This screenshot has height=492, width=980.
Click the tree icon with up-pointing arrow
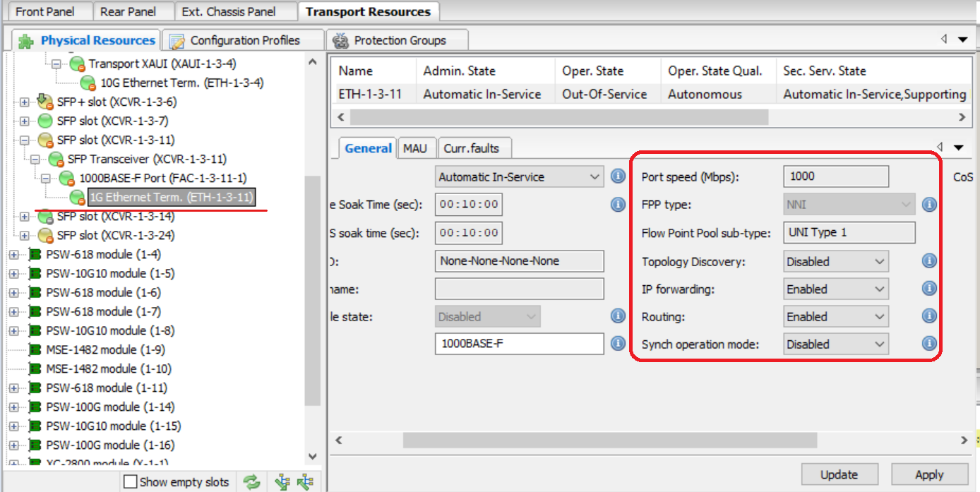click(x=305, y=482)
